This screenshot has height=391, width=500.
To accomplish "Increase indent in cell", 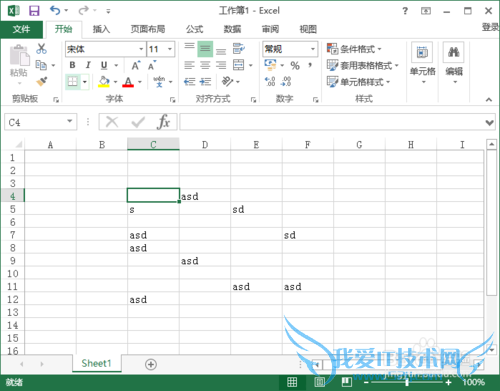I will point(205,82).
